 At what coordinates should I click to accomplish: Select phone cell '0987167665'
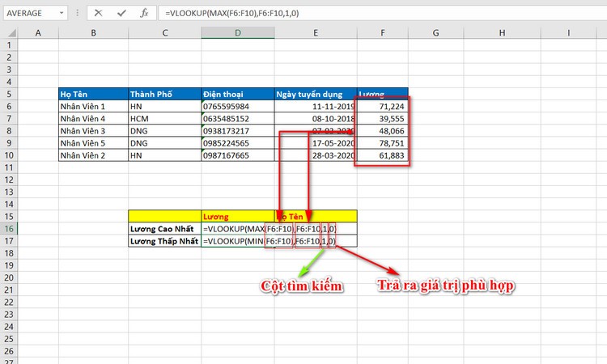(x=238, y=155)
